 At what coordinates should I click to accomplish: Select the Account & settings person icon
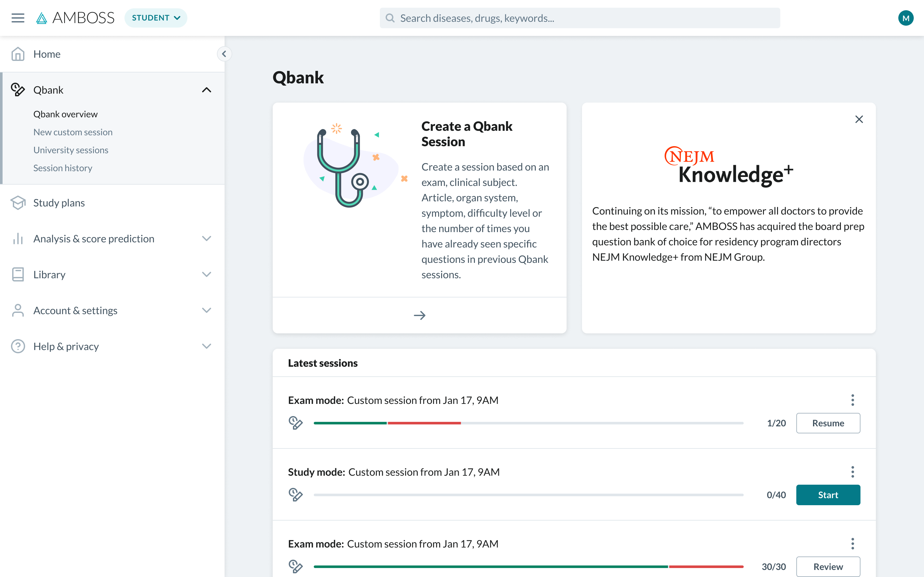click(x=18, y=310)
